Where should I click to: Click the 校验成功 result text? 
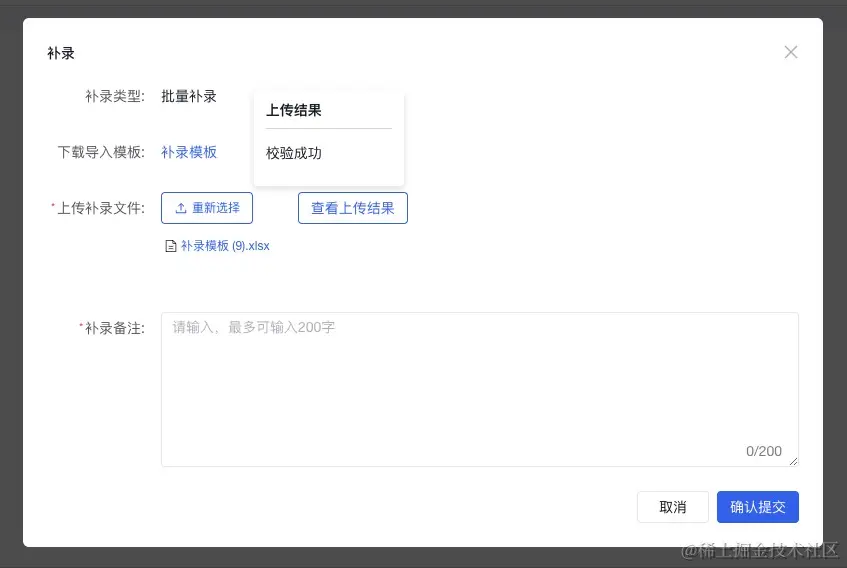point(294,153)
